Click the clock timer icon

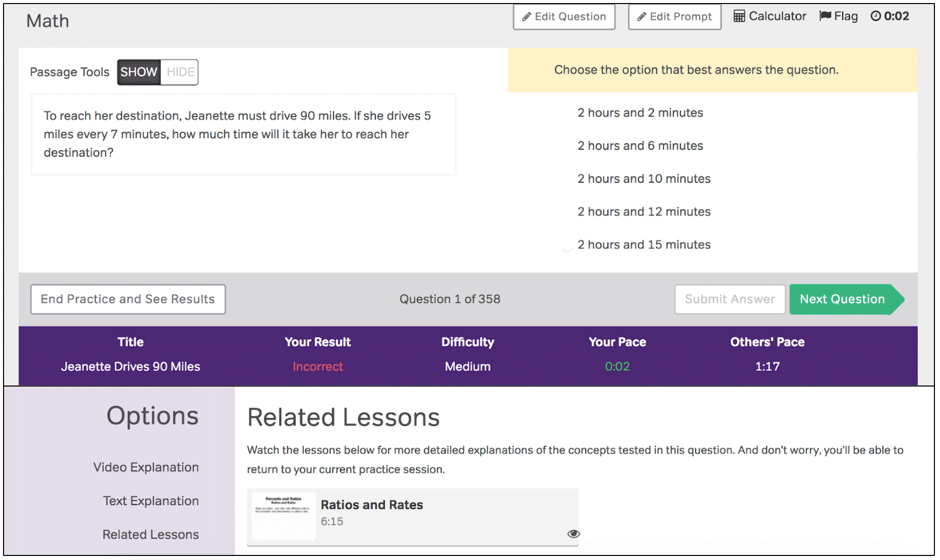876,16
